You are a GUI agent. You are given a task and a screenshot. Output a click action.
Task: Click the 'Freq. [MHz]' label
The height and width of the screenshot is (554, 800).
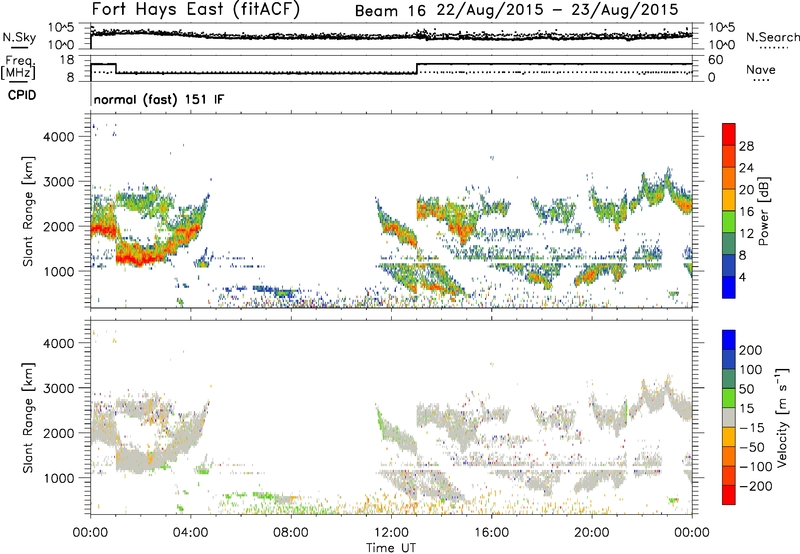point(18,67)
